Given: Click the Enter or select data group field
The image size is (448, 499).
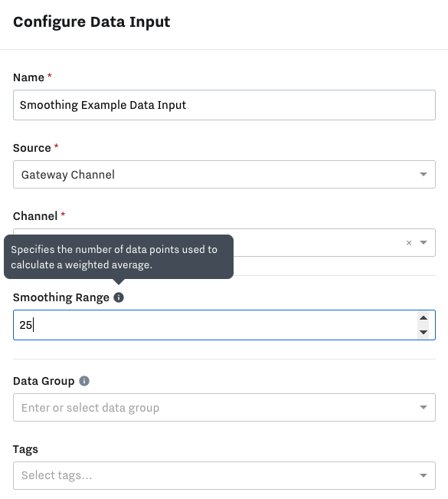Looking at the screenshot, I should click(x=224, y=407).
